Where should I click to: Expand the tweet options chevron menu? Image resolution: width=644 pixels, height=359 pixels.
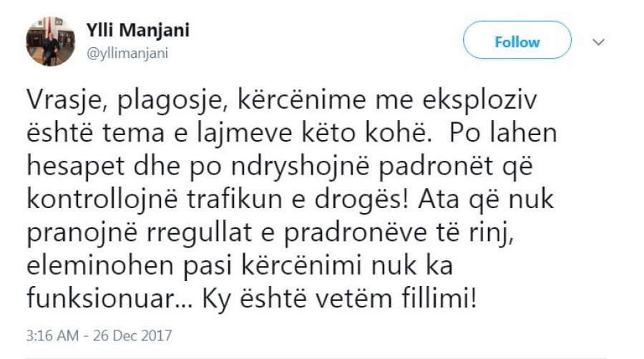point(600,43)
